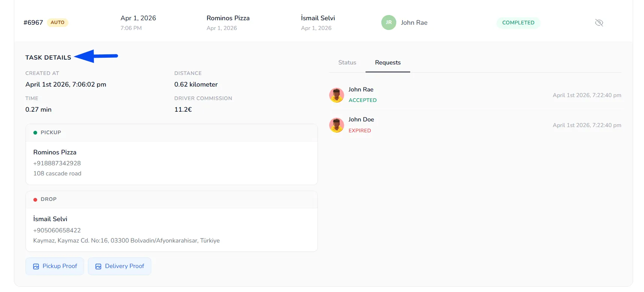
Task: Click the driver commission value 11.2€
Action: point(183,109)
